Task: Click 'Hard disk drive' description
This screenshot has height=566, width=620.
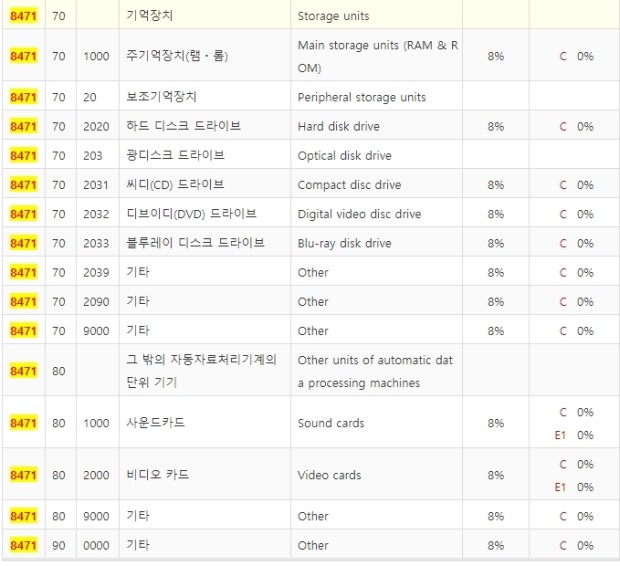Action: coord(338,127)
